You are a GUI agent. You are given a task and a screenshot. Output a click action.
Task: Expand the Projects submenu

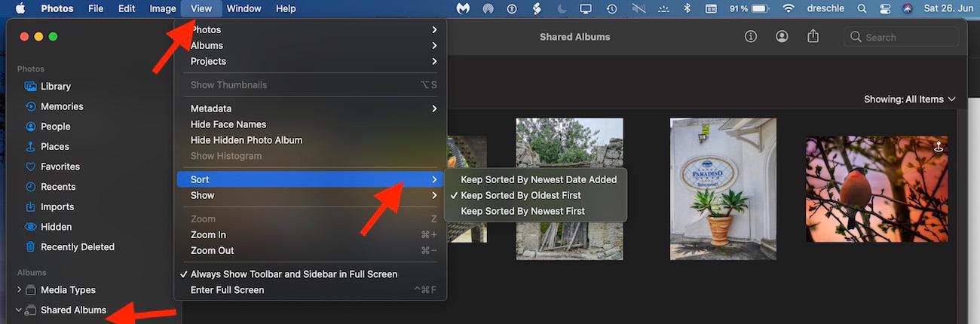[x=310, y=61]
